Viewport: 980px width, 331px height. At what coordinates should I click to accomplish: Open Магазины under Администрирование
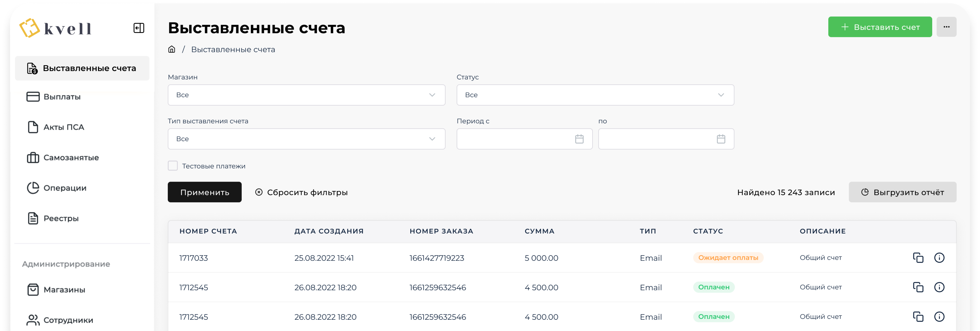point(56,290)
